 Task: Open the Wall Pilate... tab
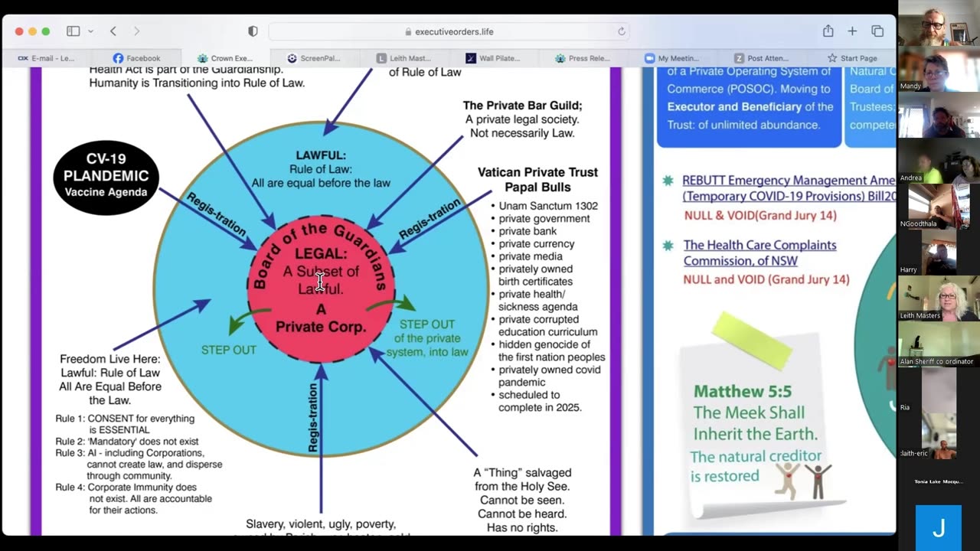pyautogui.click(x=492, y=58)
